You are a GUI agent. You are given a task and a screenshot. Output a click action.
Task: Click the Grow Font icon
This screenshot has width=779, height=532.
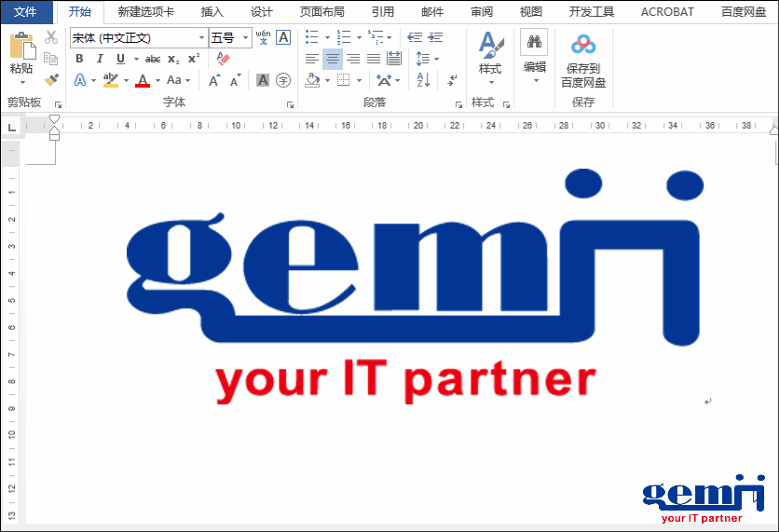[214, 81]
